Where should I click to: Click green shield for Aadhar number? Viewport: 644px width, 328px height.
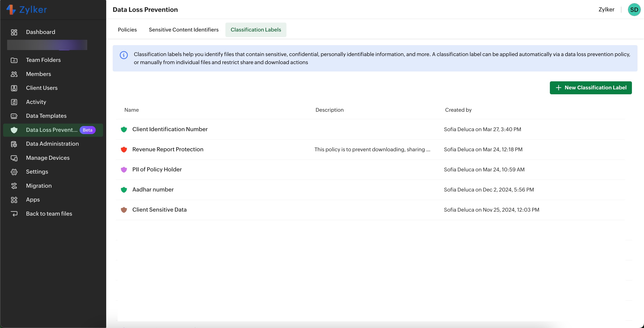point(124,190)
